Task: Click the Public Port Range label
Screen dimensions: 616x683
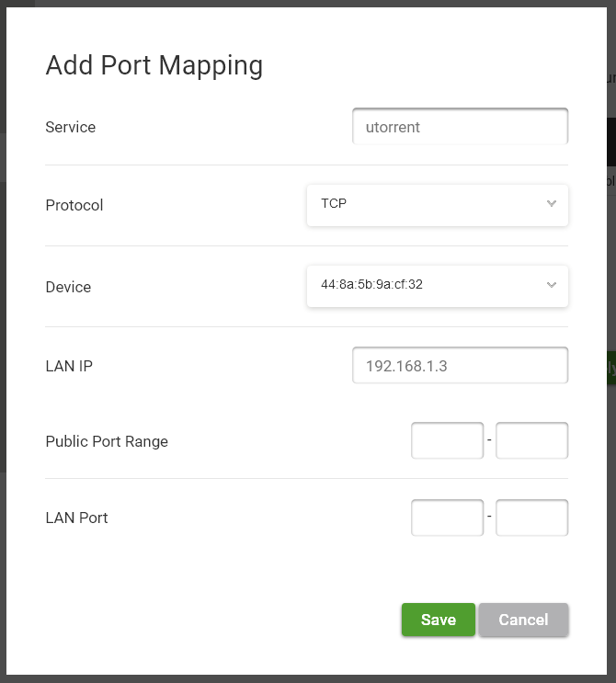Action: (107, 441)
